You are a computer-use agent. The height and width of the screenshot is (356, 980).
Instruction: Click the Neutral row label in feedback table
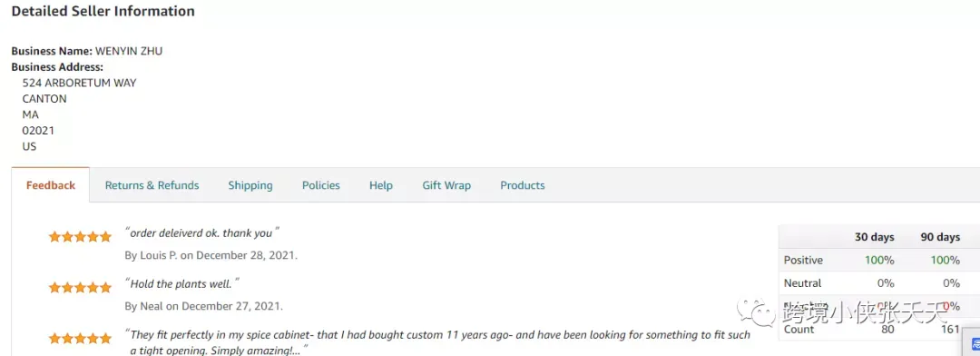tap(802, 283)
